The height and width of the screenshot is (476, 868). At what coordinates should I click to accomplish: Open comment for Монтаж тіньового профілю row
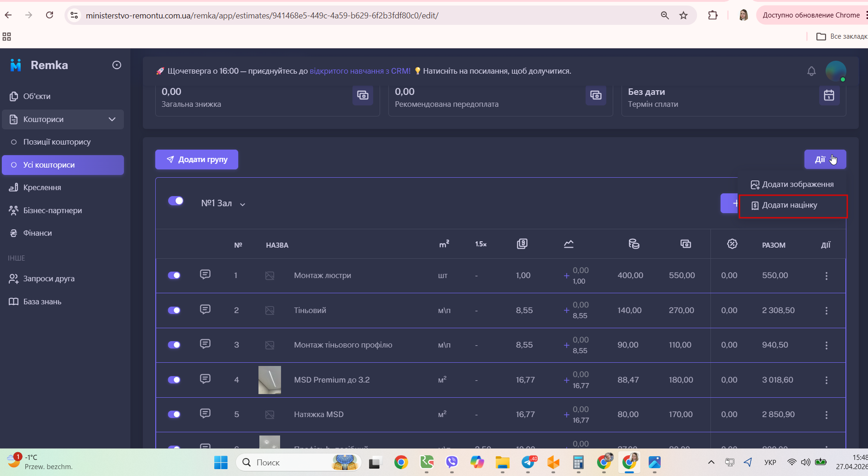205,344
